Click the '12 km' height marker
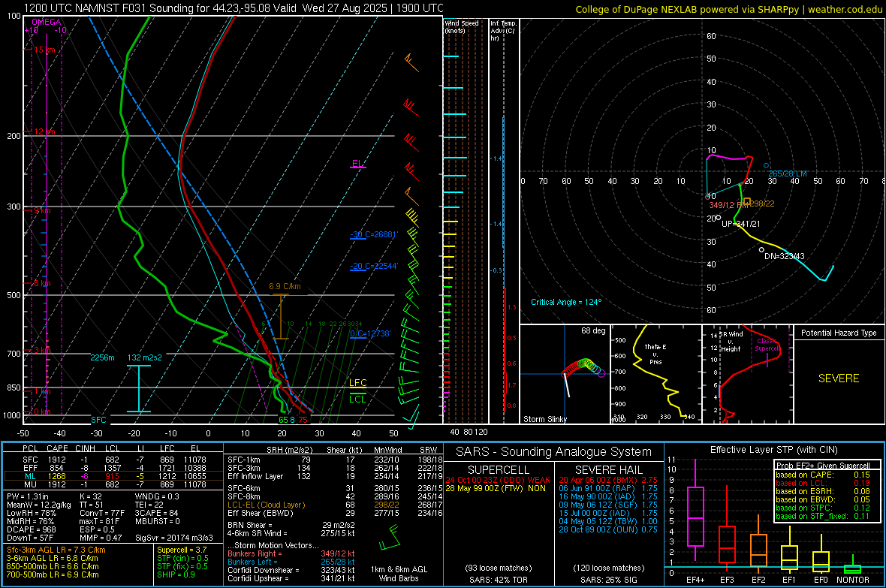The height and width of the screenshot is (588, 886). pyautogui.click(x=44, y=131)
